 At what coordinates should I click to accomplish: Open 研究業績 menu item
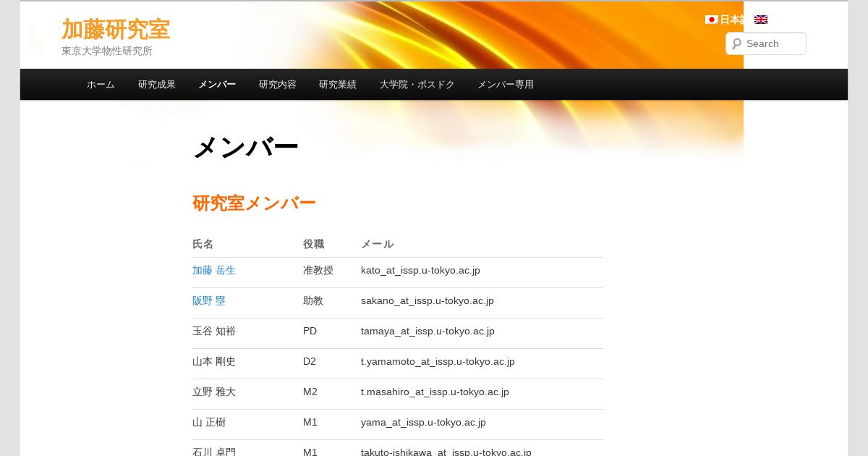(x=338, y=85)
